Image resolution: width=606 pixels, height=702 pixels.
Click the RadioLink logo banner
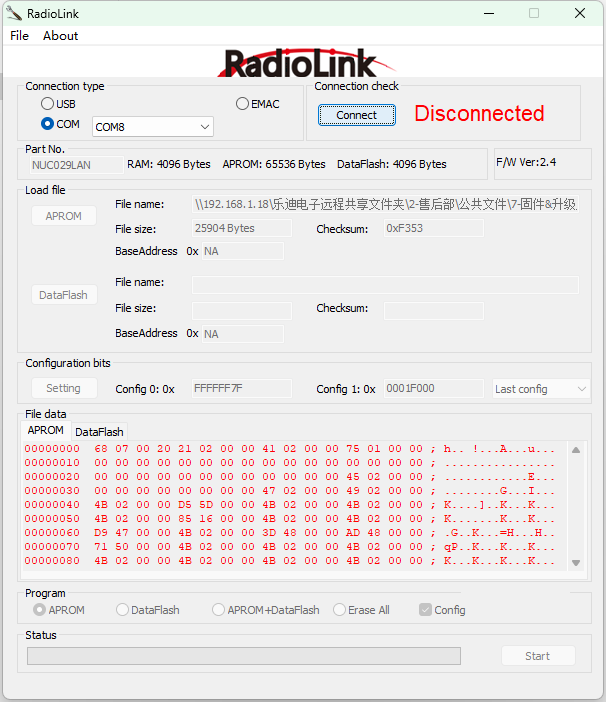click(300, 63)
